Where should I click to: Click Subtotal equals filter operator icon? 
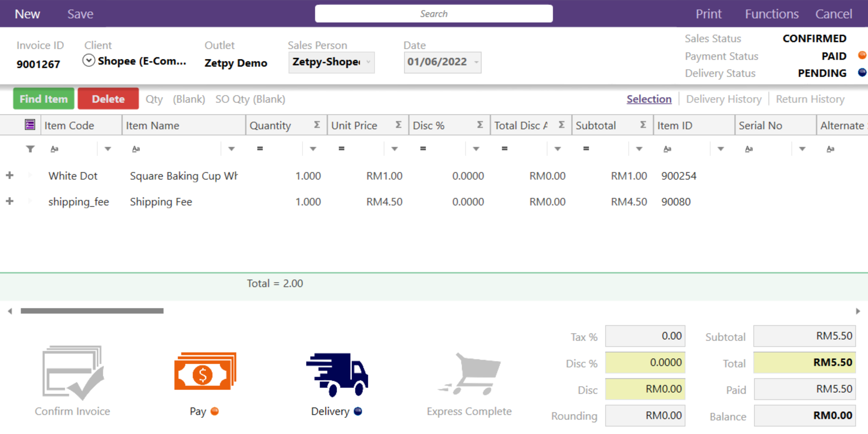[x=586, y=148]
